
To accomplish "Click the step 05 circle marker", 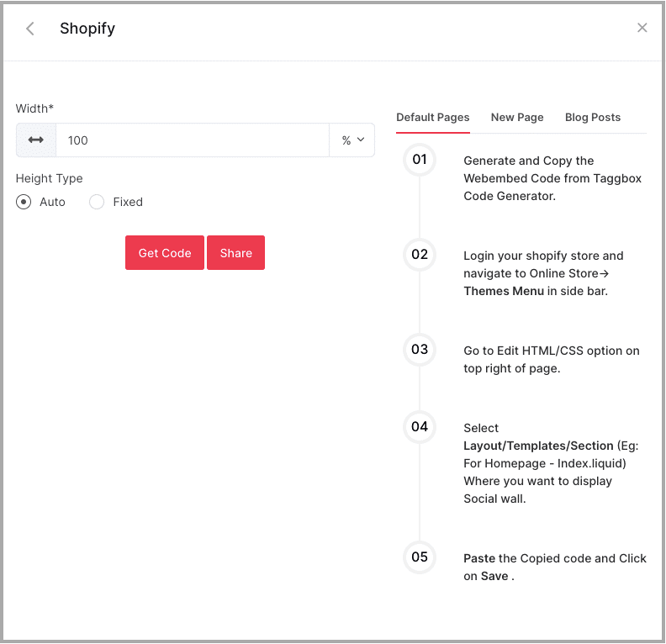I will click(x=420, y=557).
